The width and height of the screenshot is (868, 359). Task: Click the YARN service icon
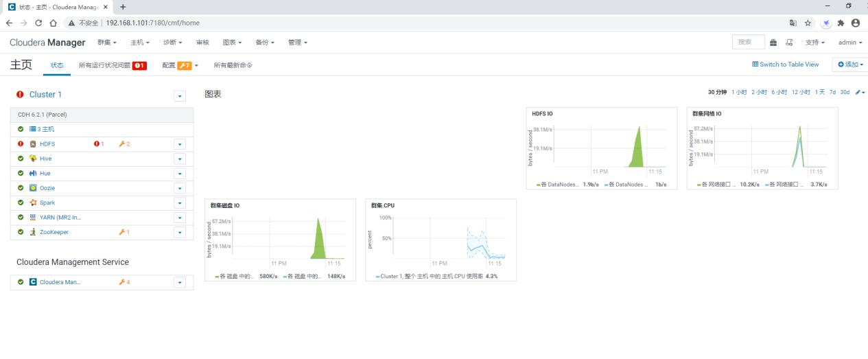[x=33, y=218]
